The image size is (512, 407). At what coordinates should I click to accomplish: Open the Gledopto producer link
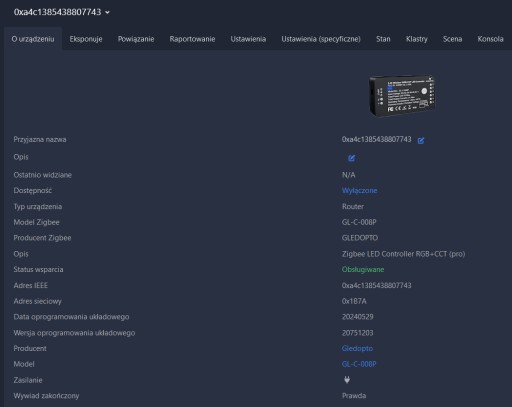point(357,348)
